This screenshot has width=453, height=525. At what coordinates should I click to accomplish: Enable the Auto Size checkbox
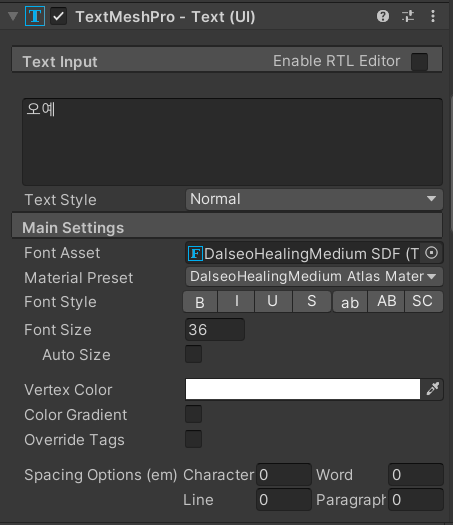(x=194, y=354)
